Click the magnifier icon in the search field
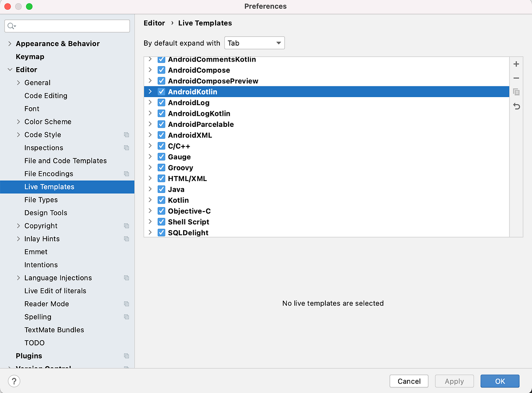Image resolution: width=532 pixels, height=393 pixels. [x=11, y=26]
